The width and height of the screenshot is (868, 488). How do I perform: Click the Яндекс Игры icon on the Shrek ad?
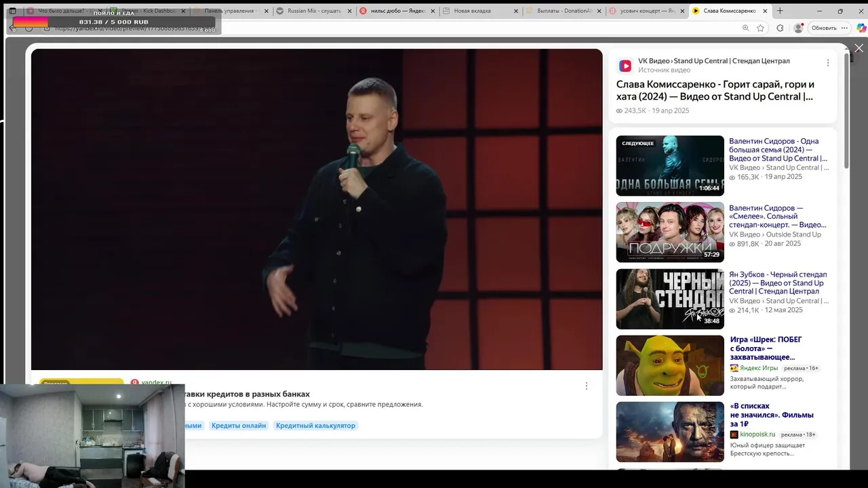(x=734, y=368)
